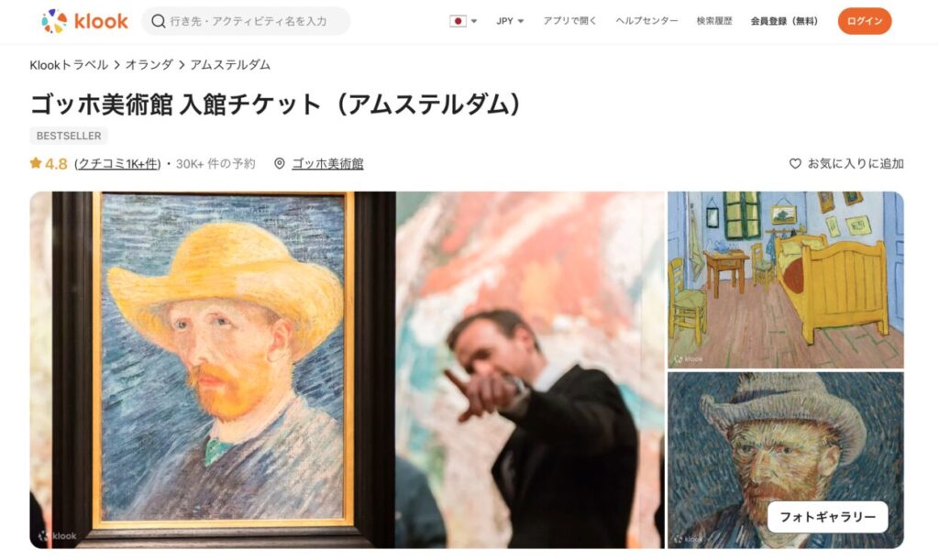Focus the destination search input field
The width and height of the screenshot is (939, 560).
coord(246,21)
